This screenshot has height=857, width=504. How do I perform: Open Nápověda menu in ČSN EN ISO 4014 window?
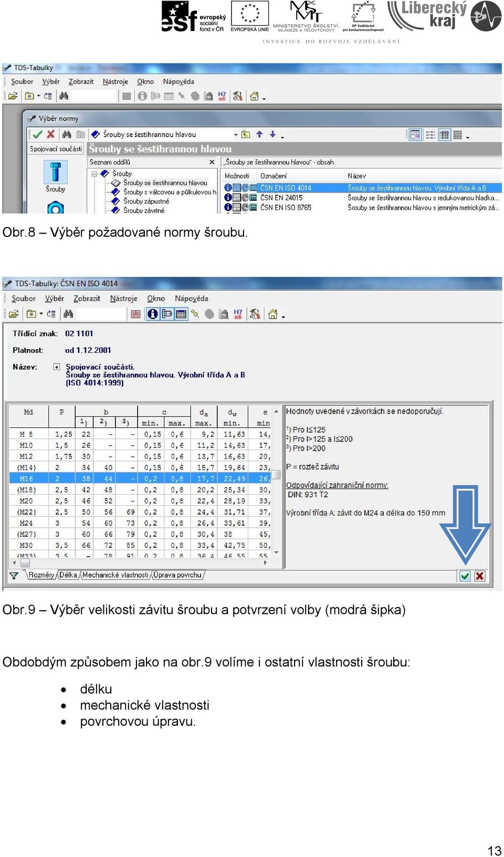coord(191,298)
